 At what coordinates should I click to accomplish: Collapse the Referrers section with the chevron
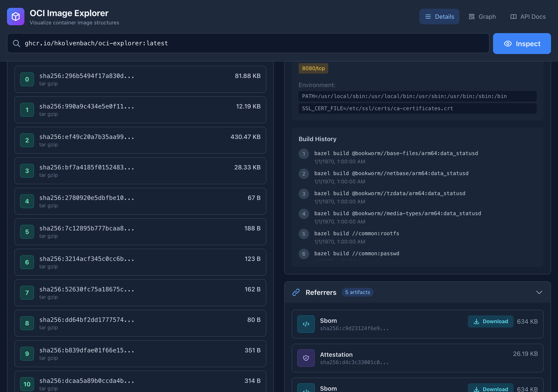click(x=539, y=292)
